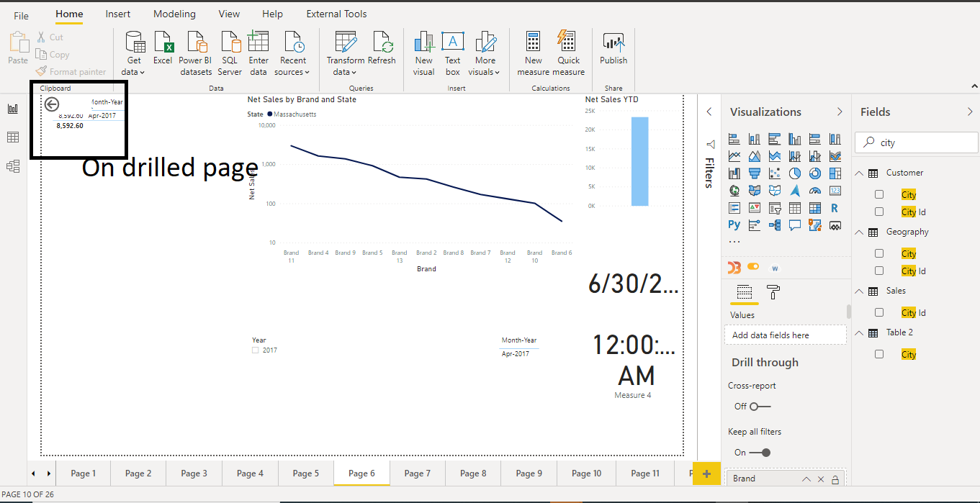Select the Donut chart visual
Screen dimensions: 980x503
click(x=815, y=173)
